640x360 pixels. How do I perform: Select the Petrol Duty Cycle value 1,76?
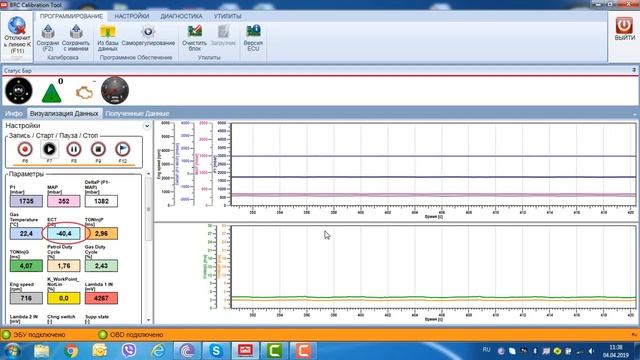point(64,266)
